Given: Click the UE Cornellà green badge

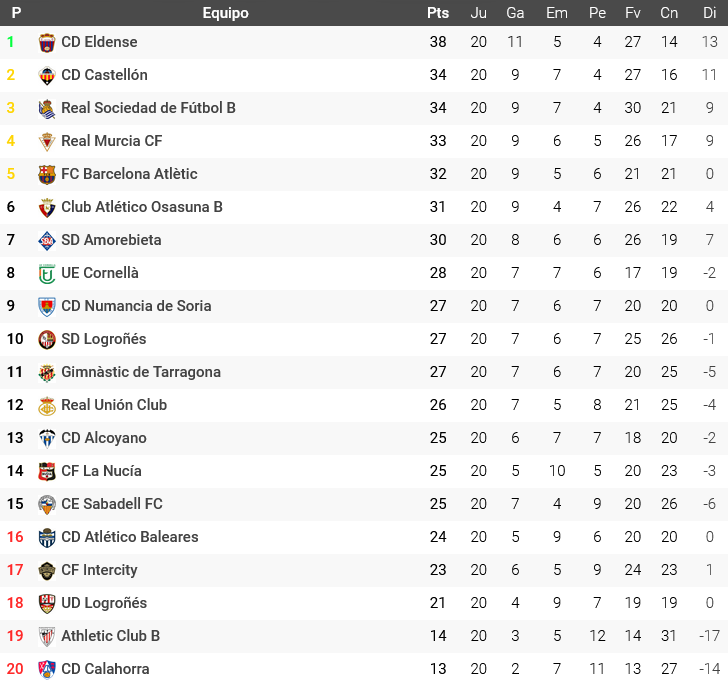Looking at the screenshot, I should pos(47,273).
